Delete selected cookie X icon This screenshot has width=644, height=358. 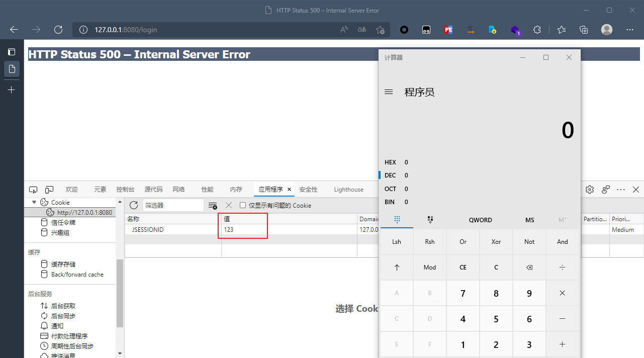229,205
